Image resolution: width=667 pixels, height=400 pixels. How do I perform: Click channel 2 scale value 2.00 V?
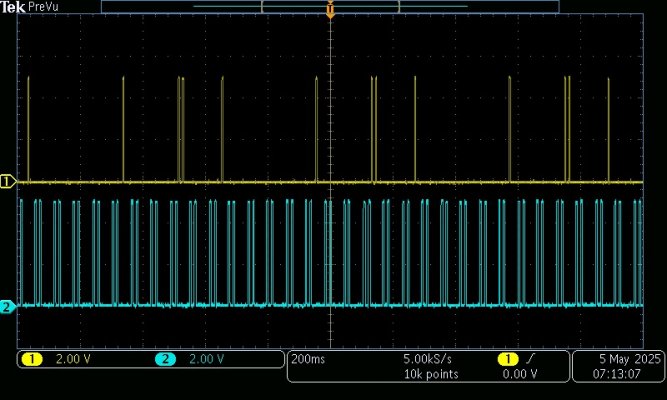[x=206, y=360]
